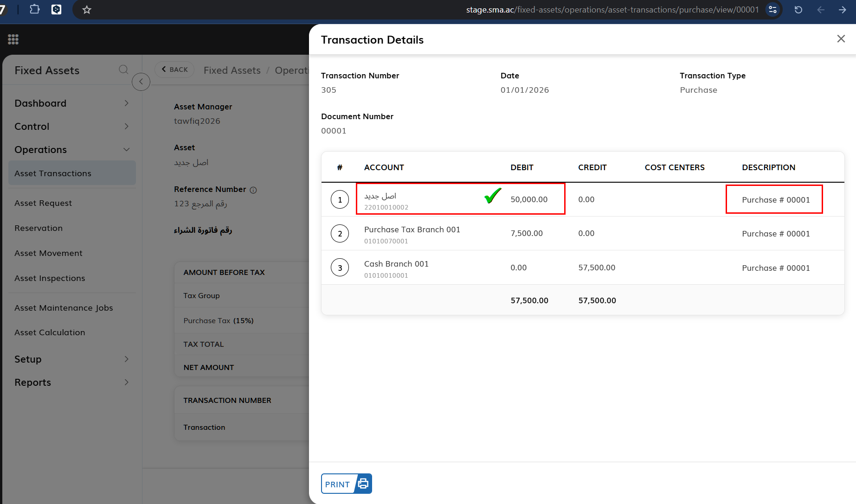Click row number 2 circle
The image size is (856, 504).
340,233
